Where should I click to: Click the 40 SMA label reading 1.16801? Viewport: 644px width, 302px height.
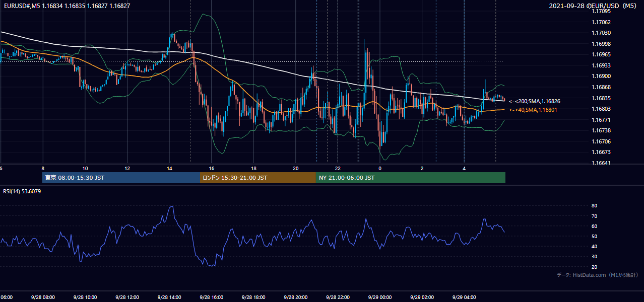coord(533,110)
